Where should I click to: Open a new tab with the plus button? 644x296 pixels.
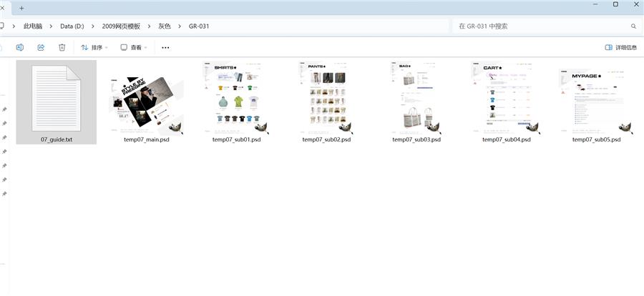tap(21, 8)
